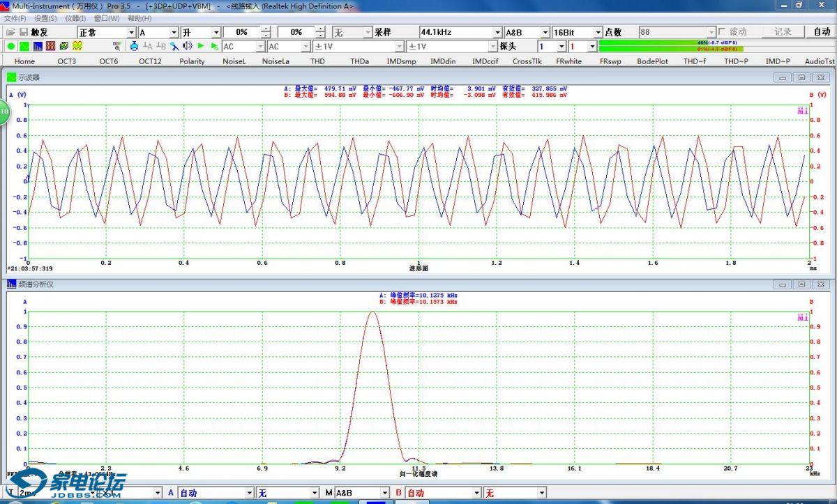Select the FRwhite preset button
837x504 pixels.
click(x=568, y=61)
